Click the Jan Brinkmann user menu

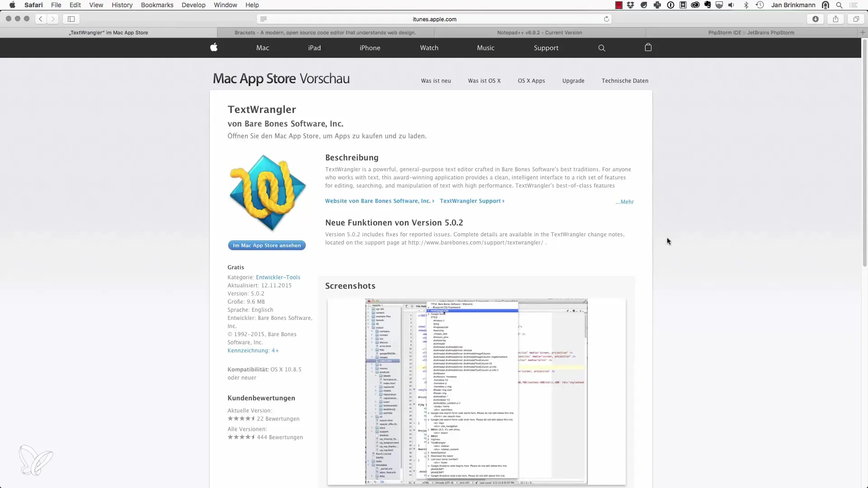[793, 5]
